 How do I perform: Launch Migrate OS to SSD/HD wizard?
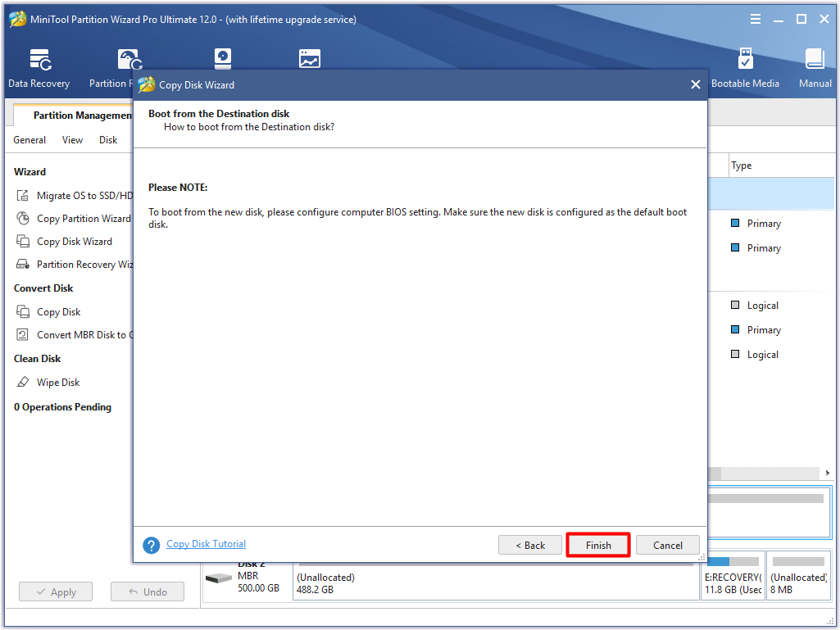[84, 196]
